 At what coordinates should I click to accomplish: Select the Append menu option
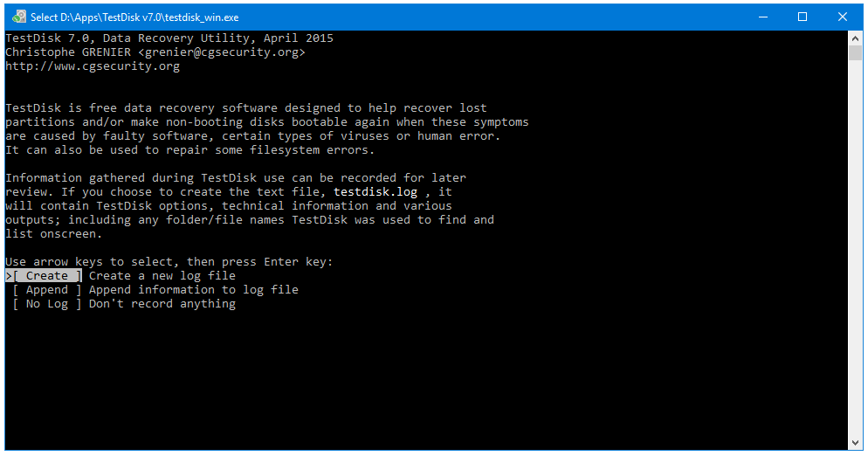pyautogui.click(x=47, y=290)
